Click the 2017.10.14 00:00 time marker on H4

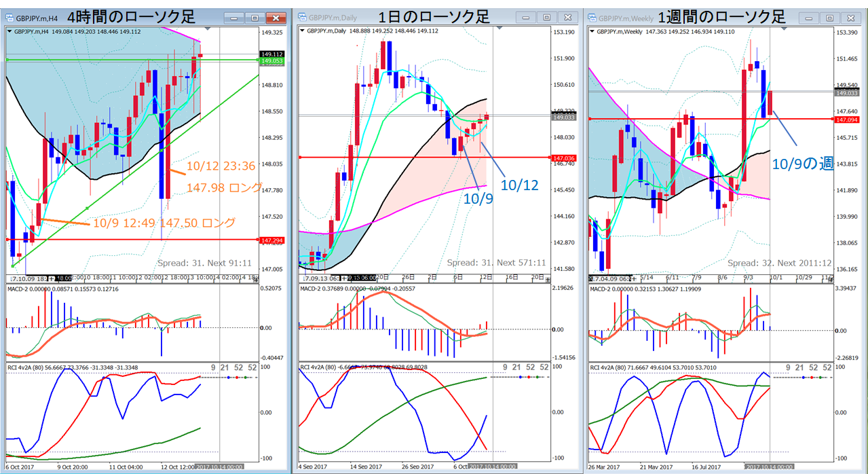(220, 467)
